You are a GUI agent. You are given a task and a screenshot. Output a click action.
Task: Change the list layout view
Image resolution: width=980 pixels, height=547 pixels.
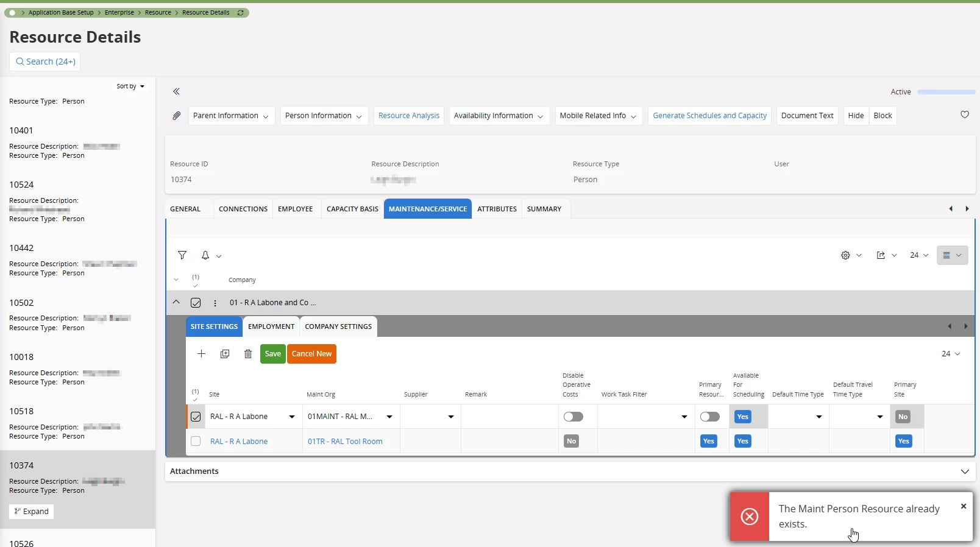click(952, 255)
